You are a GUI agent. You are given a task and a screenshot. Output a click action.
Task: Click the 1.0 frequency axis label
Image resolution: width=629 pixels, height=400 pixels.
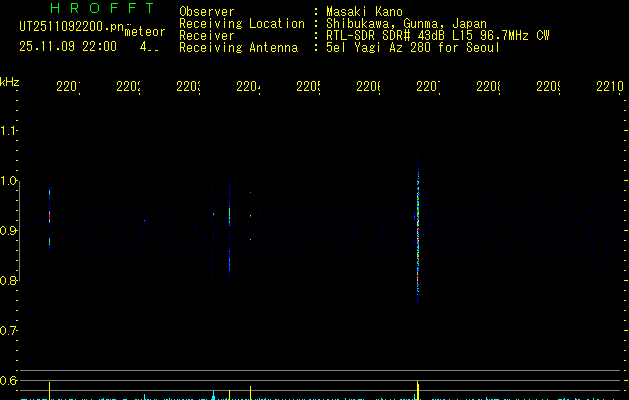pyautogui.click(x=8, y=181)
